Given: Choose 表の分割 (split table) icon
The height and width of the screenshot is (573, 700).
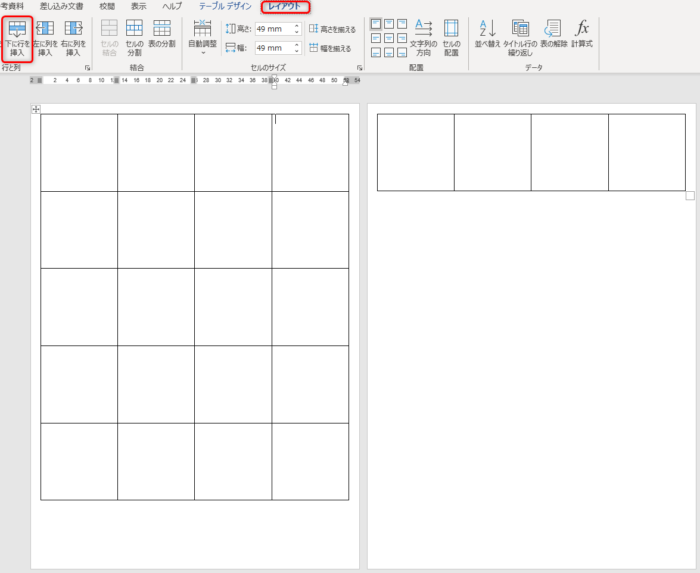Looking at the screenshot, I should [161, 38].
